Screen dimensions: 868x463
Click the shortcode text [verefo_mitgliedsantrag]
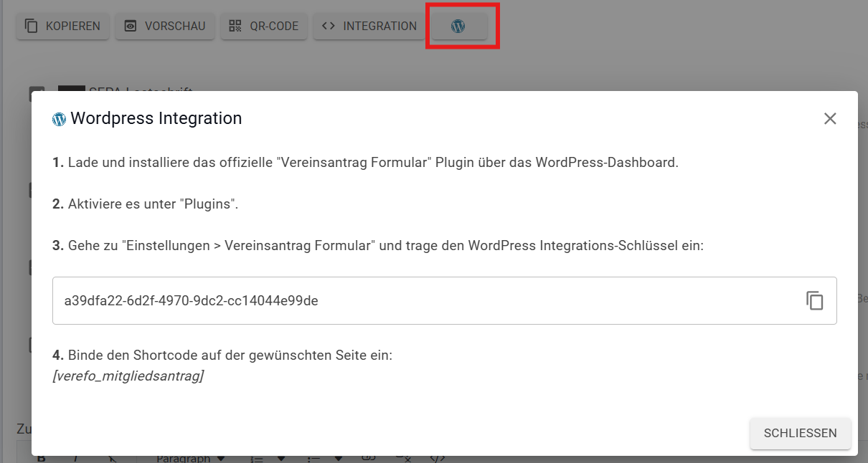(x=128, y=375)
